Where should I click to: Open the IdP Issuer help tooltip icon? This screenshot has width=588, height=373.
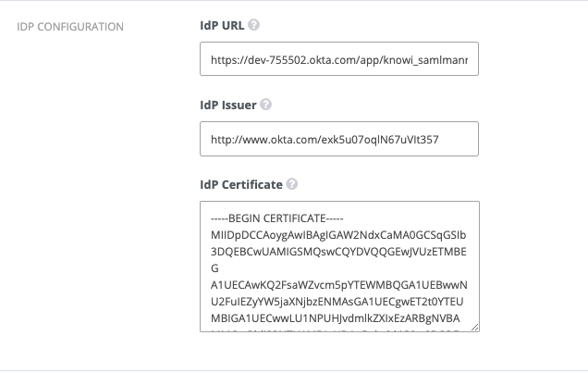(x=266, y=105)
